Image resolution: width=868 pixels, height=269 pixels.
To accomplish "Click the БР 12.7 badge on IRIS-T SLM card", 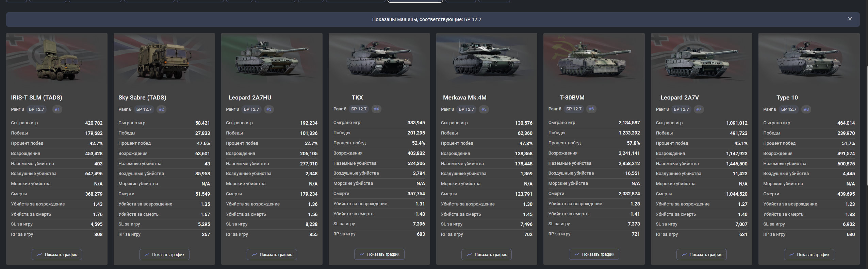I will pos(36,109).
